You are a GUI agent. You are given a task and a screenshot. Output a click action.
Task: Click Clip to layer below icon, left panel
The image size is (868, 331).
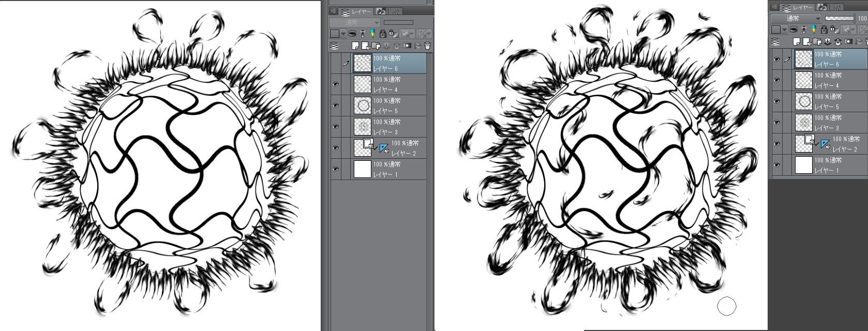[x=352, y=34]
